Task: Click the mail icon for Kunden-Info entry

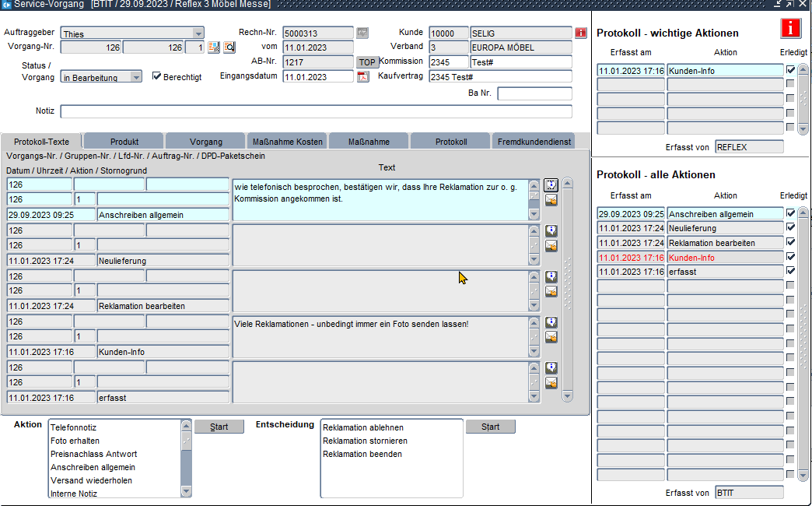Action: pyautogui.click(x=551, y=337)
